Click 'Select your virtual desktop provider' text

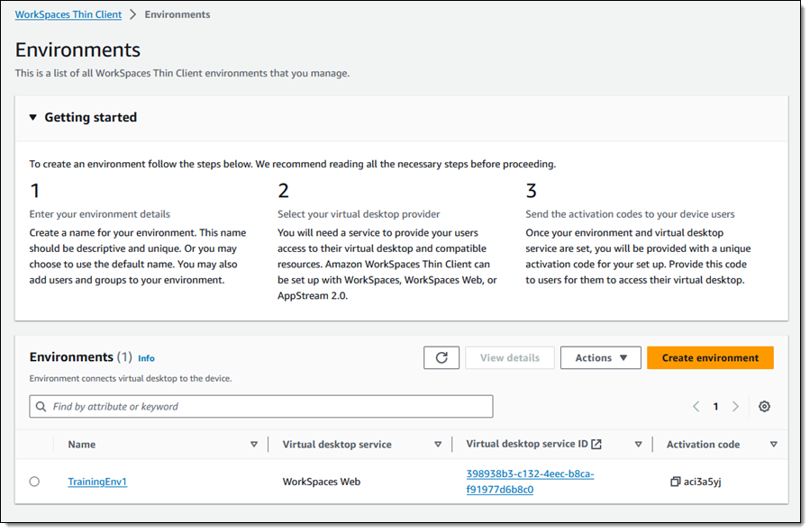[359, 214]
